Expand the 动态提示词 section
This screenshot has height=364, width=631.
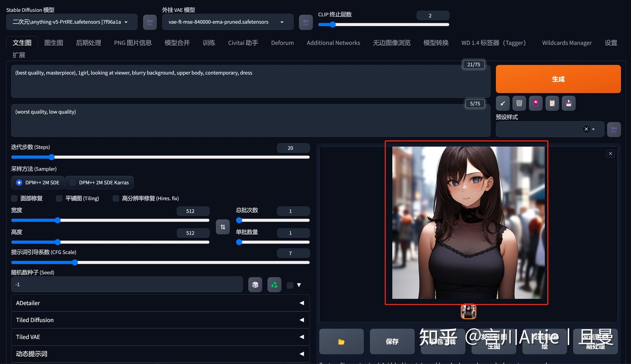tap(160, 354)
